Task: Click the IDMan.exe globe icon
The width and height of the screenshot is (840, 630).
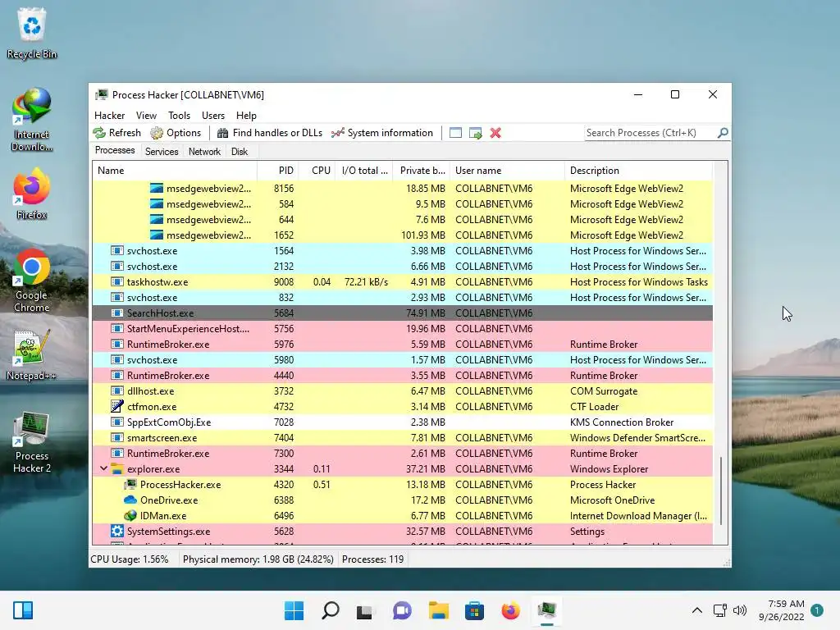Action: (x=130, y=515)
